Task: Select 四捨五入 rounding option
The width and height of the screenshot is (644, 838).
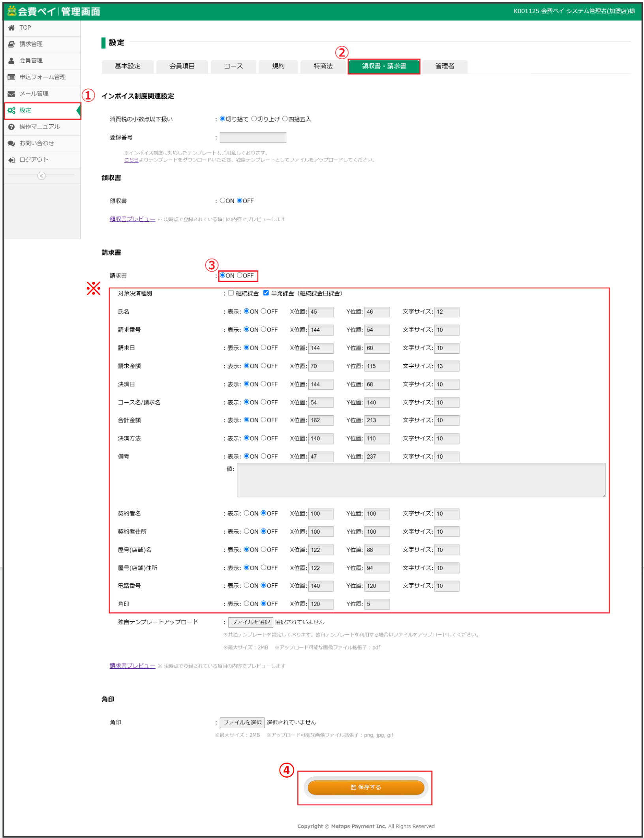Action: tap(285, 119)
